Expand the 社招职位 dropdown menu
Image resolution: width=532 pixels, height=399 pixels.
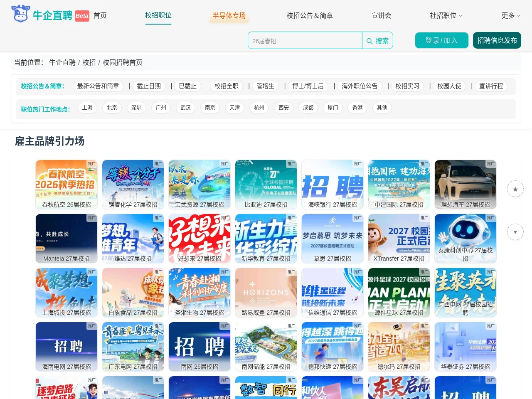click(446, 15)
